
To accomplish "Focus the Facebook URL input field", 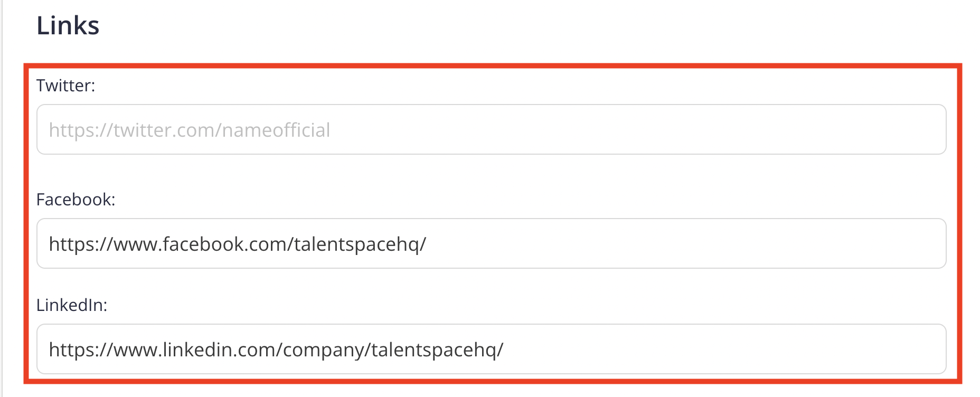I will tap(491, 244).
